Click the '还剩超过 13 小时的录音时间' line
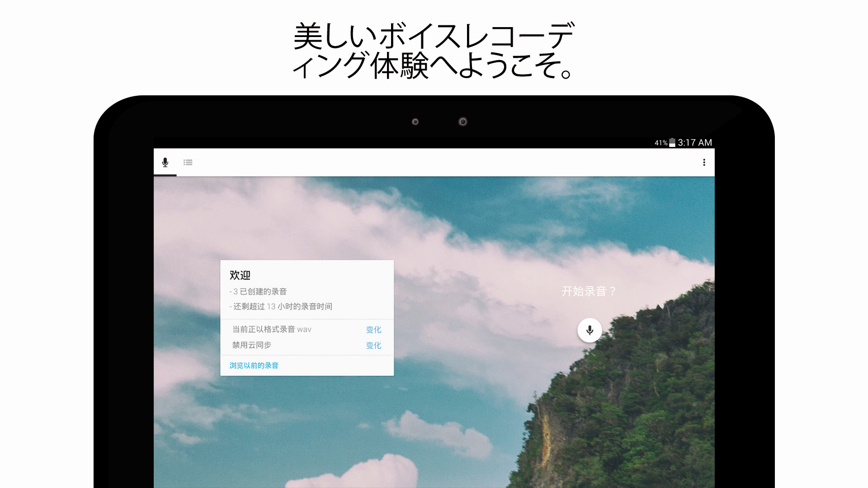 [281, 306]
